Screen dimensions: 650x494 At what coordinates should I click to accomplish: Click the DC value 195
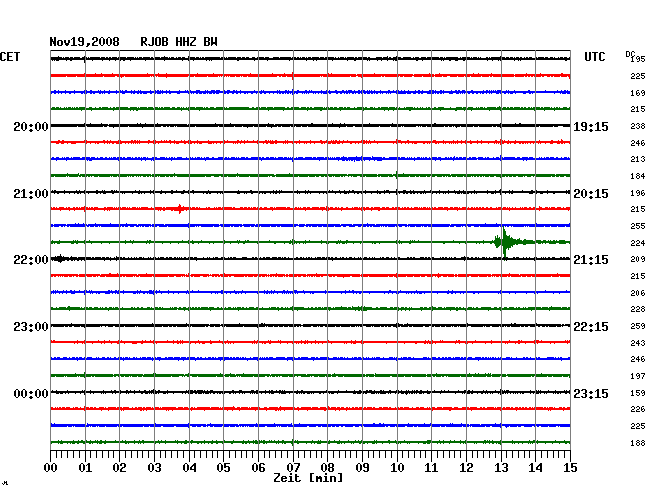[638, 59]
